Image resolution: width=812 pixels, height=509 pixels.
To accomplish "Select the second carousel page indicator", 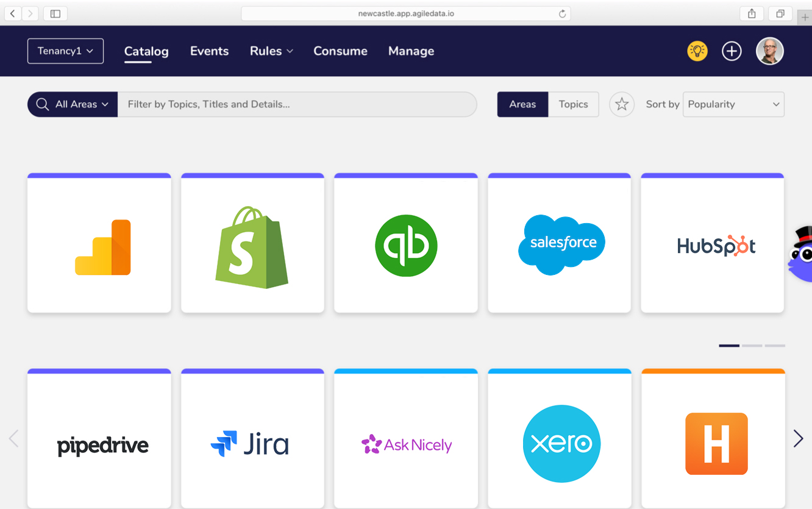I will [752, 346].
